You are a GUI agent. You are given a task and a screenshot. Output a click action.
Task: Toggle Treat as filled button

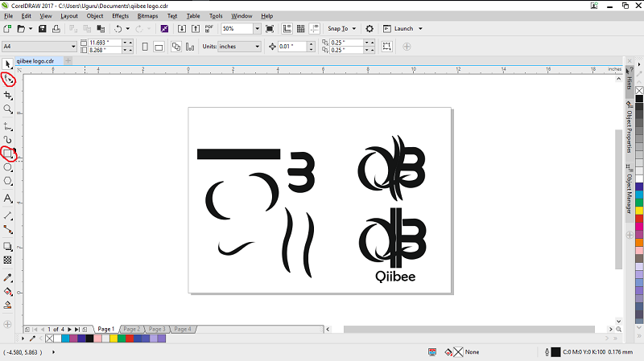(x=386, y=47)
